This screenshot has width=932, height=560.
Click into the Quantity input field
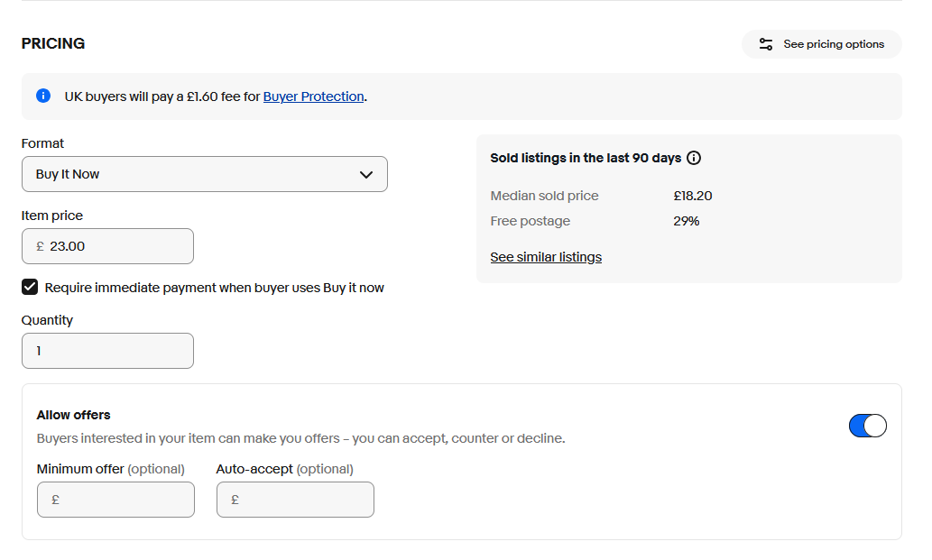107,351
